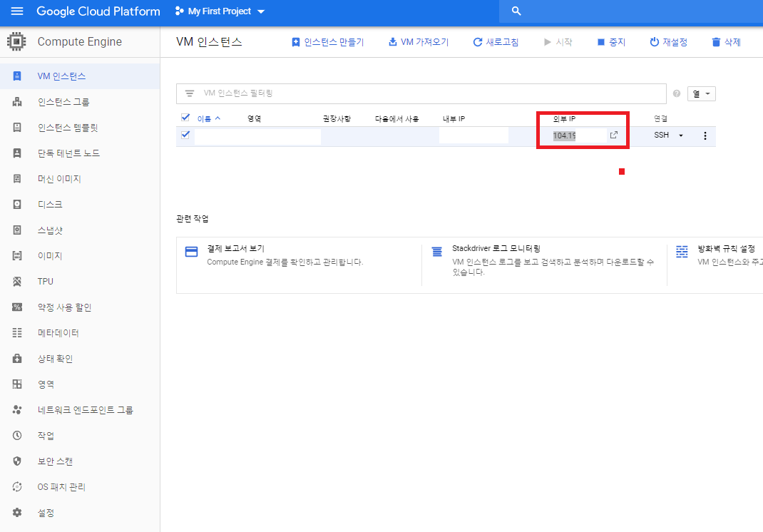The height and width of the screenshot is (532, 763).
Task: Click the 영역 column header
Action: coord(255,119)
